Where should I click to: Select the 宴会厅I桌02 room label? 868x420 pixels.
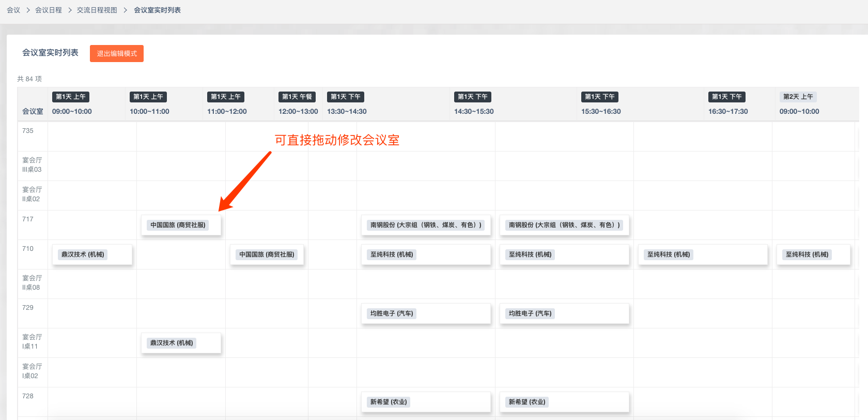[x=32, y=371]
